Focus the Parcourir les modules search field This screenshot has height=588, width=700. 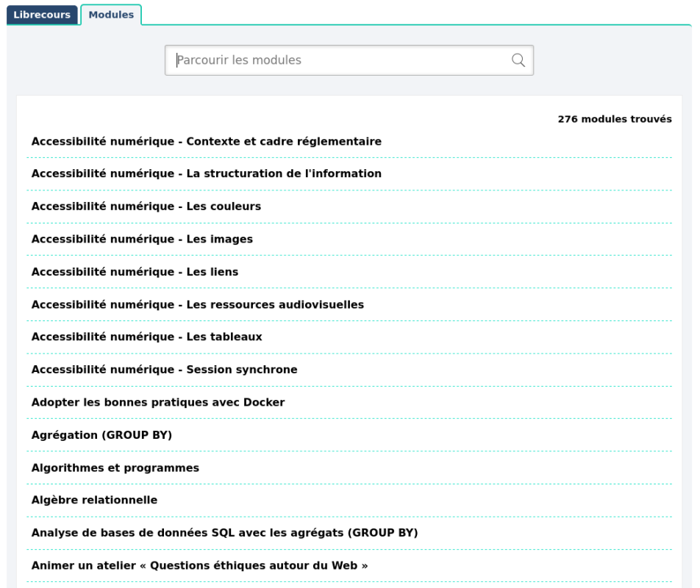coord(349,60)
